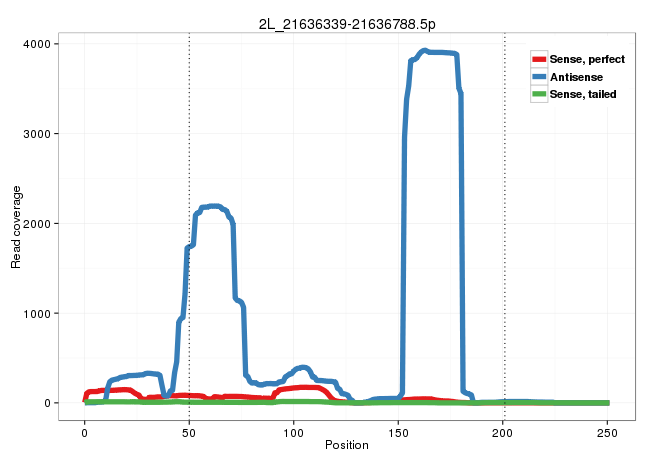This screenshot has width=650, height=460.
Task: Click the x-axis tick label 100
Action: (x=294, y=430)
